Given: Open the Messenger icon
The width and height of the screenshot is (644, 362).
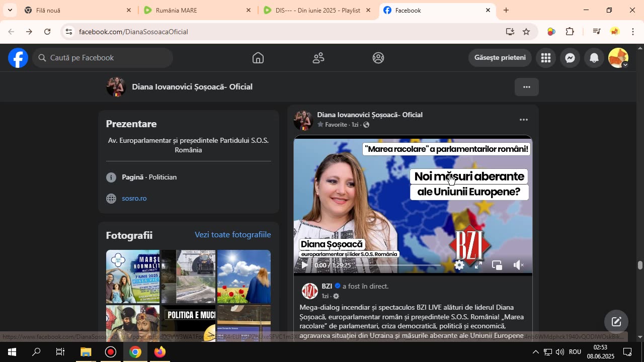Looking at the screenshot, I should coord(570,58).
